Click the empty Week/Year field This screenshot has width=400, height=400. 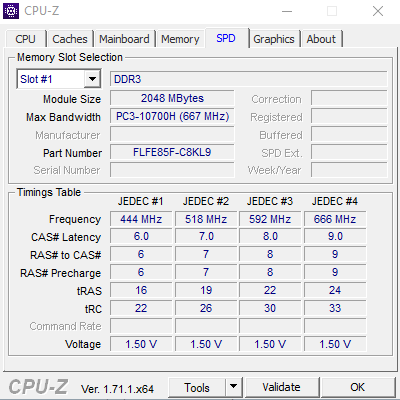349,170
